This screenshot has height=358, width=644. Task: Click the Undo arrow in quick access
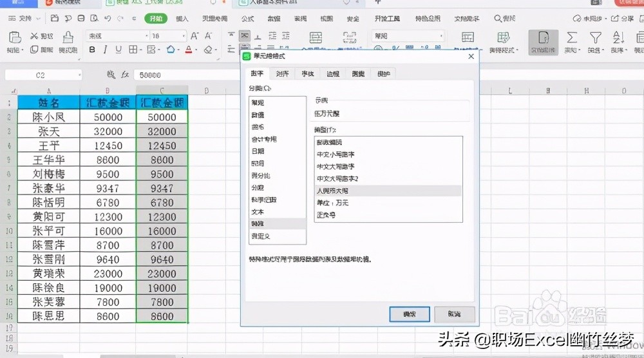[108, 19]
